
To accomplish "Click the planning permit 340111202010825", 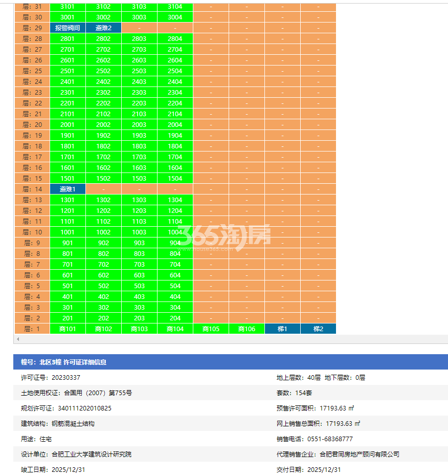I will tap(84, 408).
